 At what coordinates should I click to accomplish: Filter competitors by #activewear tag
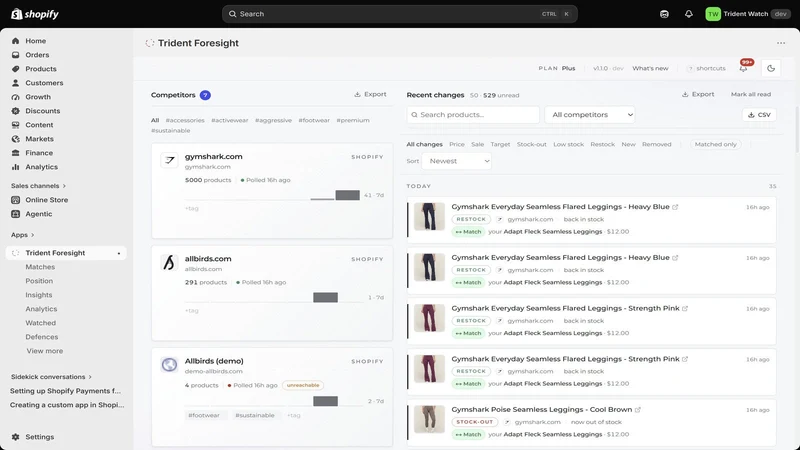click(x=230, y=120)
